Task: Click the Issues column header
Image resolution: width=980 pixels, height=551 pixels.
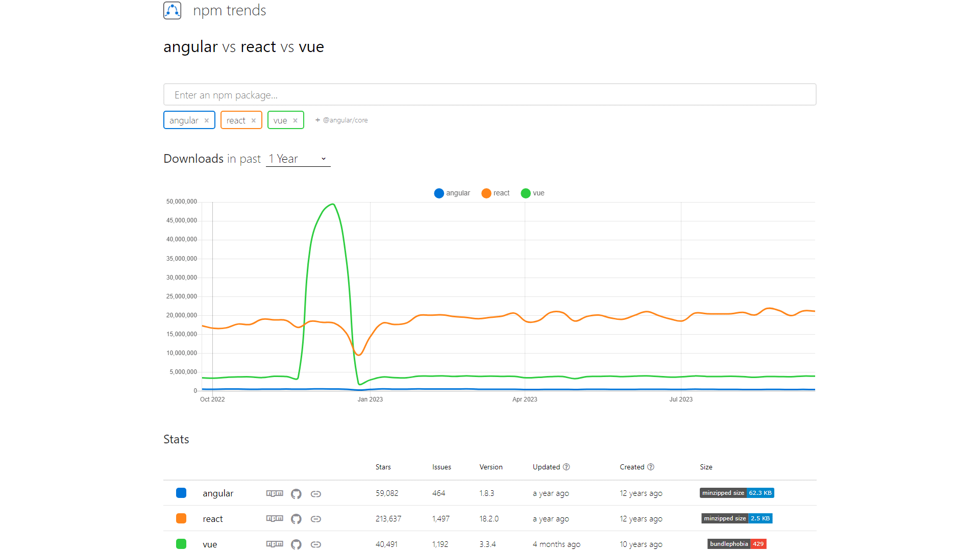Action: pyautogui.click(x=442, y=467)
